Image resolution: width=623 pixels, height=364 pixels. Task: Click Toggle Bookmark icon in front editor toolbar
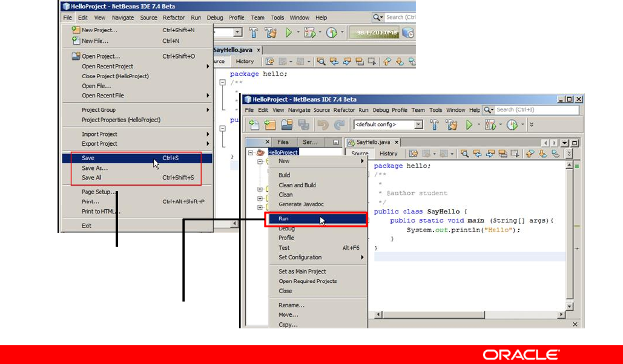click(555, 153)
